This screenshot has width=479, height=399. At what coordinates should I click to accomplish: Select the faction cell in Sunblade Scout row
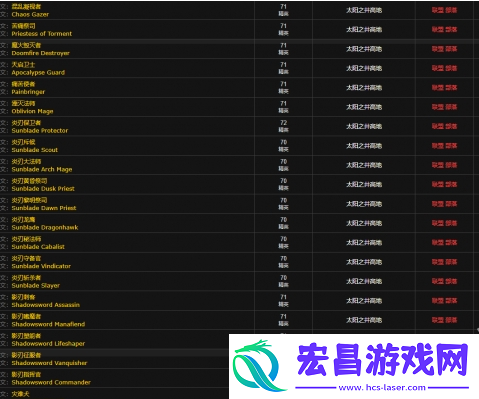pyautogui.click(x=444, y=146)
